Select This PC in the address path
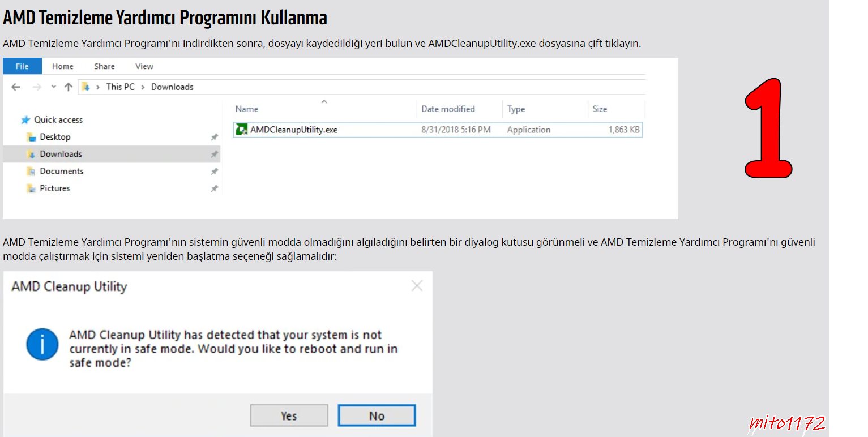868x437 pixels. pyautogui.click(x=121, y=87)
